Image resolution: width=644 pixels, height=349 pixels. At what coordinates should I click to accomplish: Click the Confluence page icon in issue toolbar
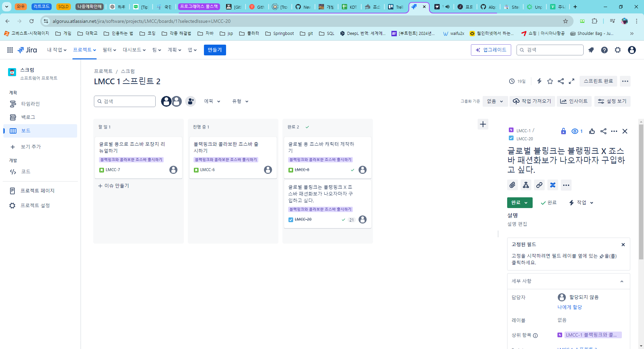point(553,185)
